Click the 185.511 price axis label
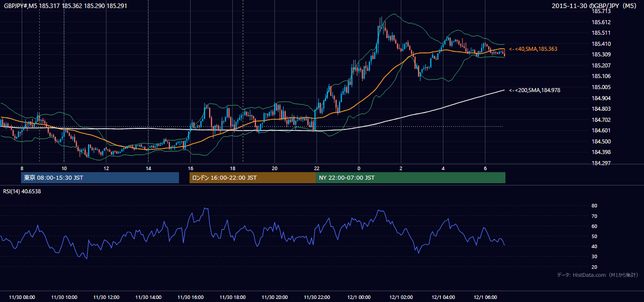The width and height of the screenshot is (644, 302). (x=601, y=33)
